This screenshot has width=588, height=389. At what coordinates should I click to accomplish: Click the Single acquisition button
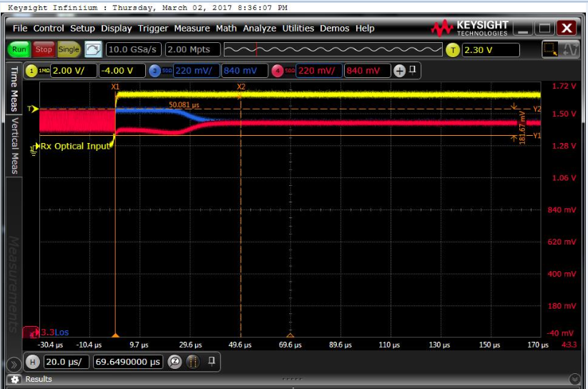pyautogui.click(x=69, y=49)
